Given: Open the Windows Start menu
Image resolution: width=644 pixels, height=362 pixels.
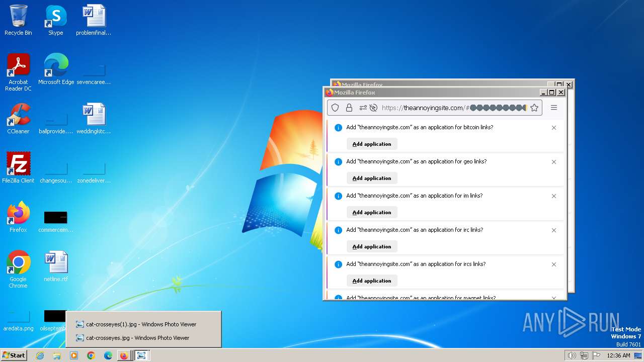Looking at the screenshot, I should tap(14, 355).
